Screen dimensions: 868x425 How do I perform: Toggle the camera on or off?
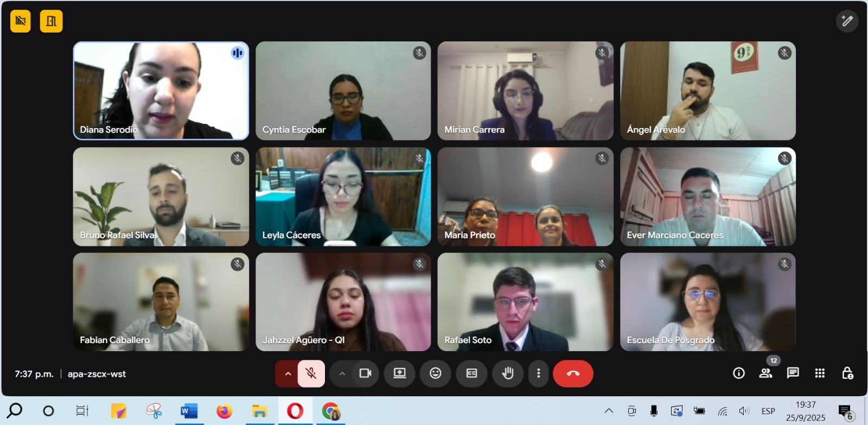coord(366,373)
